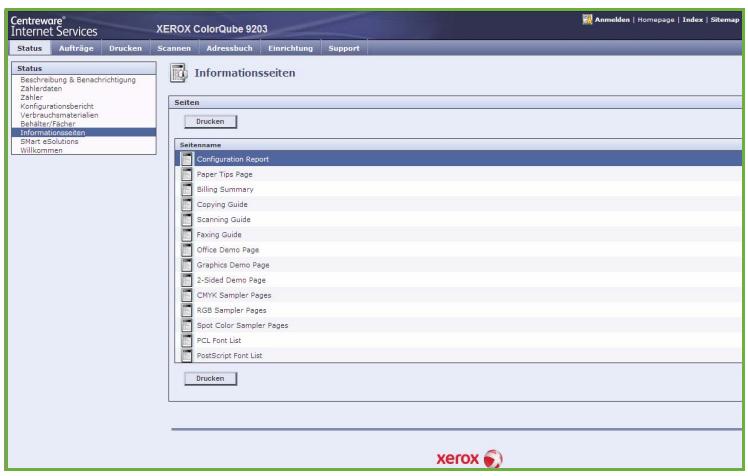Click the Centreware Internet Services logo
The width and height of the screenshot is (748, 476).
53,26
